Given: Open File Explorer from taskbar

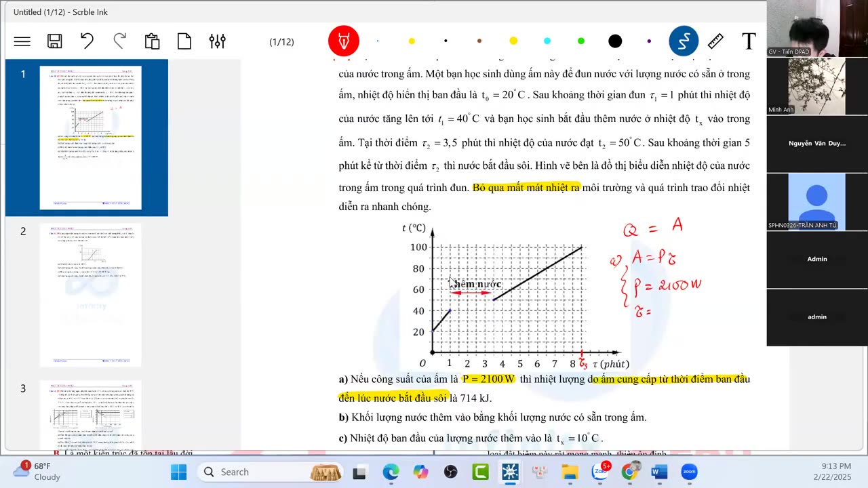Looking at the screenshot, I should coord(570,472).
